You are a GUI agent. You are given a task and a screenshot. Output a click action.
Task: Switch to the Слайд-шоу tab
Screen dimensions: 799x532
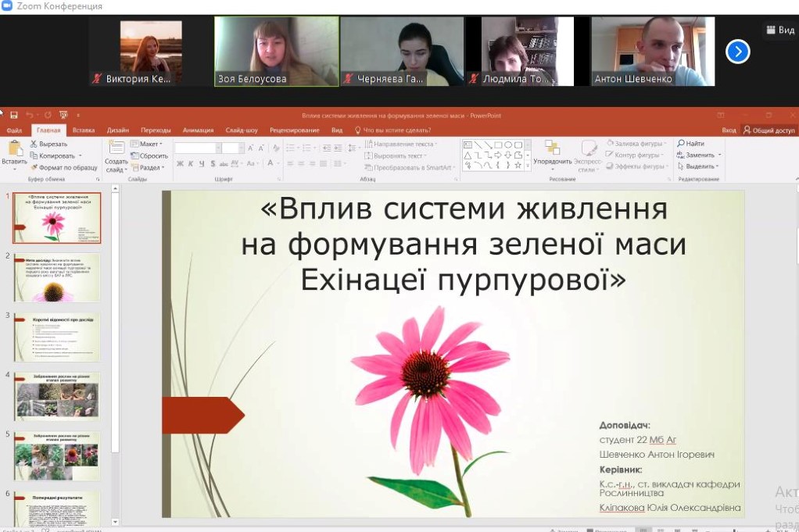(x=242, y=130)
